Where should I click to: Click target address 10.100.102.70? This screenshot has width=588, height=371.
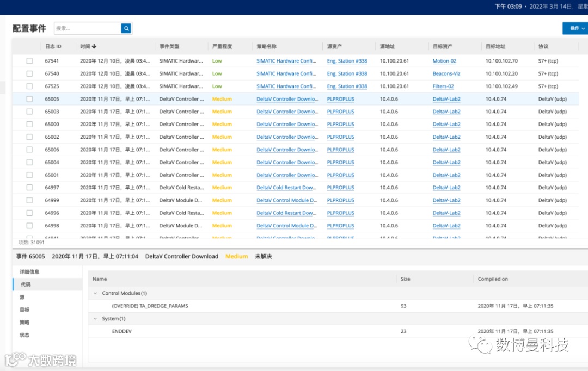click(x=501, y=61)
